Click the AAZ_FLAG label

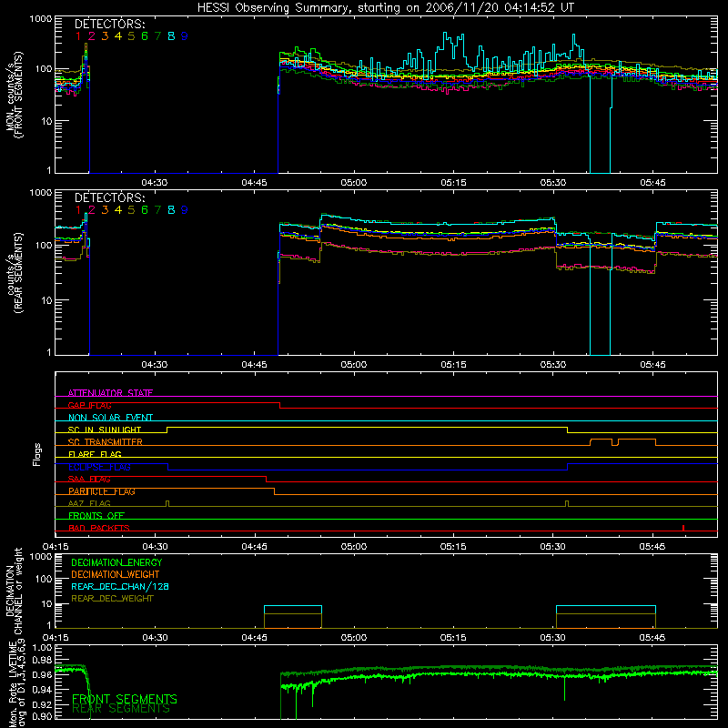pyautogui.click(x=89, y=503)
